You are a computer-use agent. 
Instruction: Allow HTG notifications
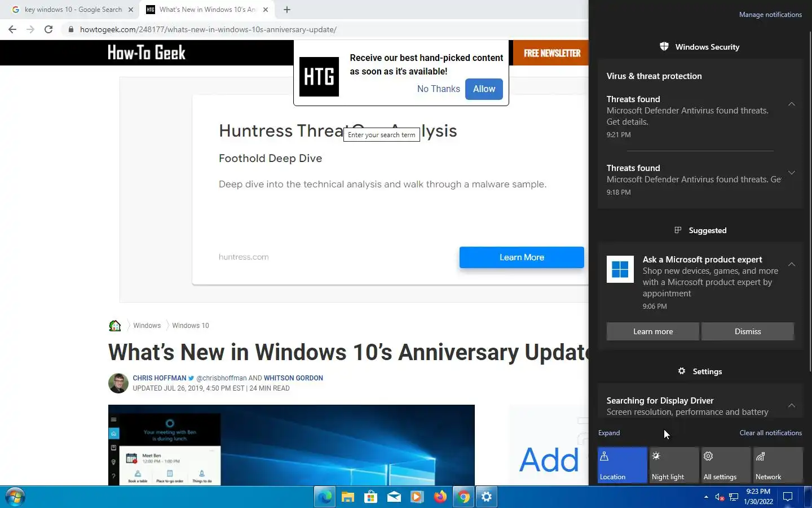(x=484, y=89)
